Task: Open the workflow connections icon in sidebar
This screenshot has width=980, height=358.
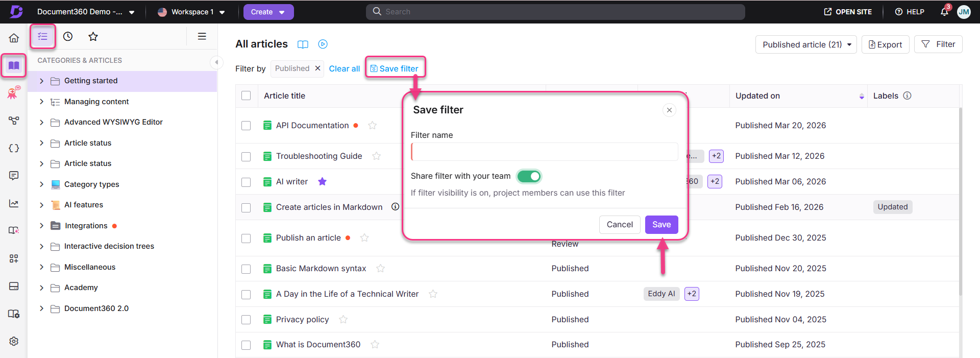Action: (x=13, y=121)
